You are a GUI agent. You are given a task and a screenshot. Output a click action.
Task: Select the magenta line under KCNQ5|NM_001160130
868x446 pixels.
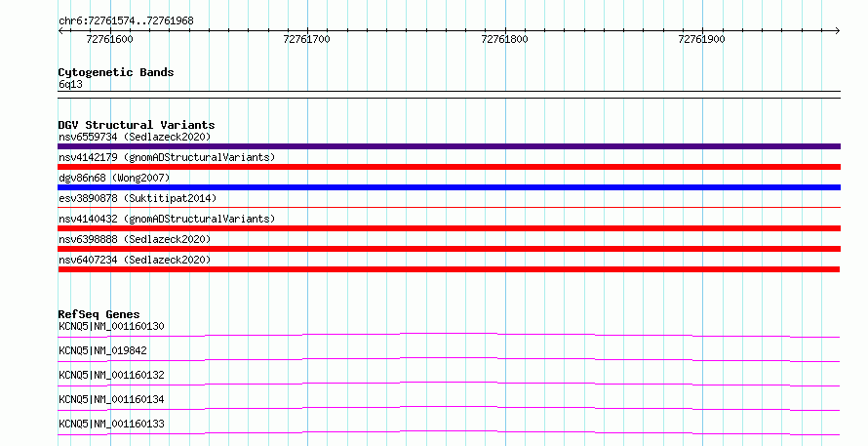click(449, 335)
